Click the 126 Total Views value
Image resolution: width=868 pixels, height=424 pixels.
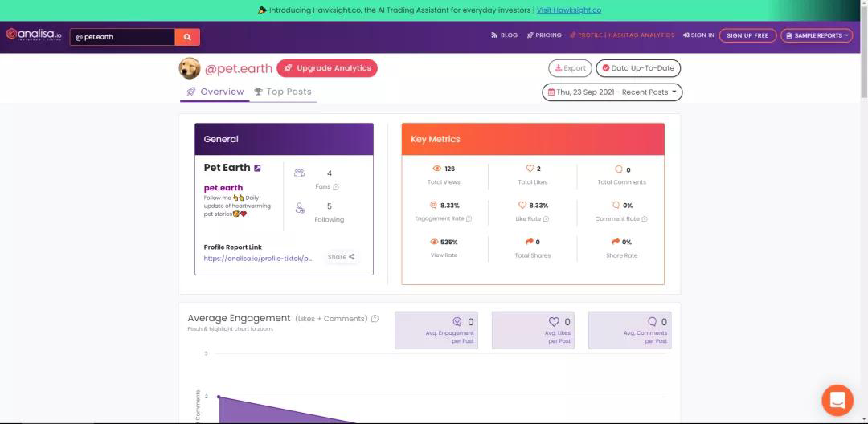[449, 169]
